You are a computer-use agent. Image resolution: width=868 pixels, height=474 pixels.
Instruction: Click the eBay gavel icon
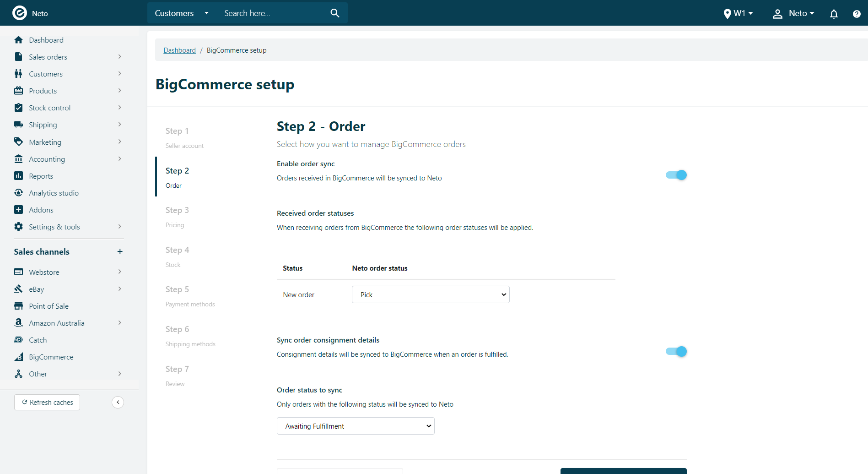[18, 289]
